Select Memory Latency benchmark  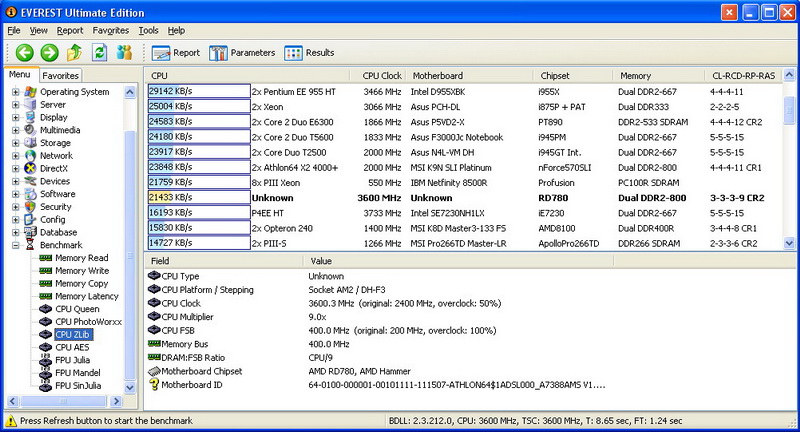(x=87, y=296)
